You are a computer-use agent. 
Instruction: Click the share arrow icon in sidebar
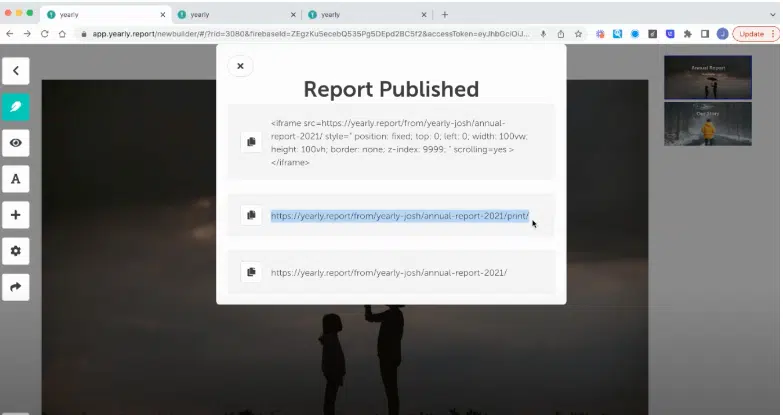click(x=16, y=287)
